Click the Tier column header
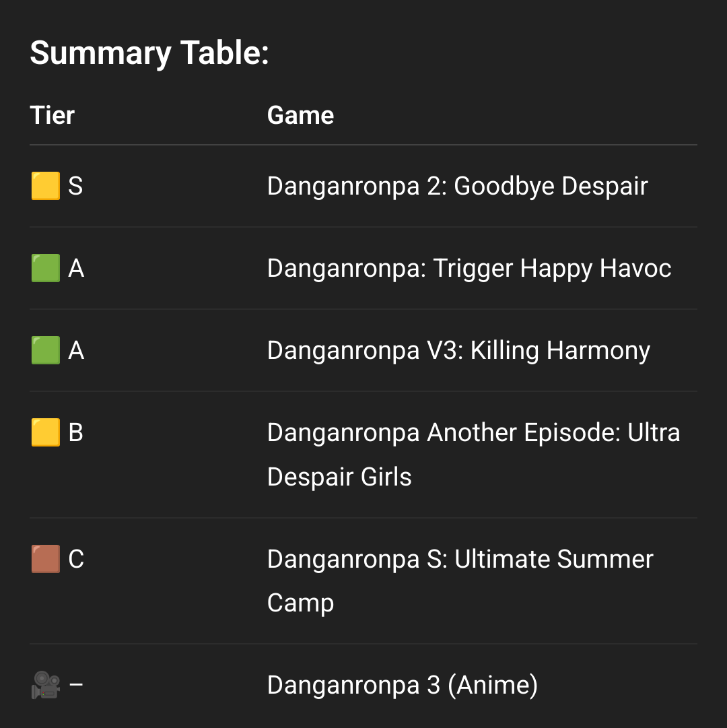 52,115
